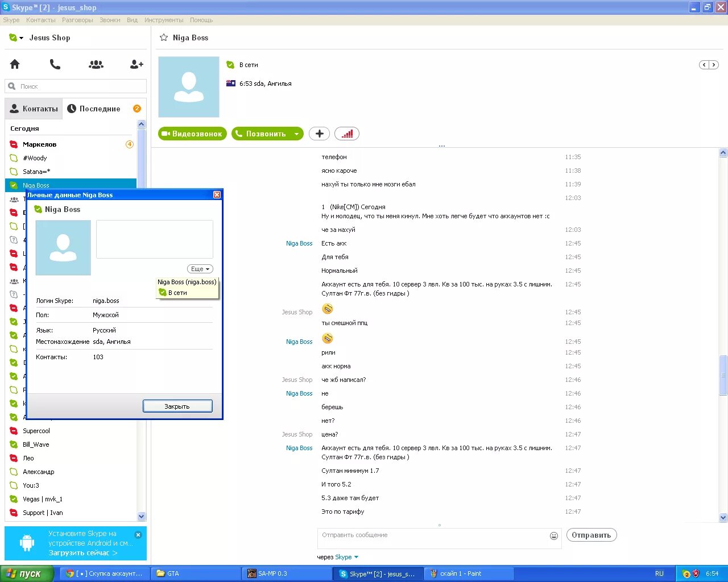The height and width of the screenshot is (582, 728).
Task: Open the через Skype sending method dropdown
Action: [346, 557]
